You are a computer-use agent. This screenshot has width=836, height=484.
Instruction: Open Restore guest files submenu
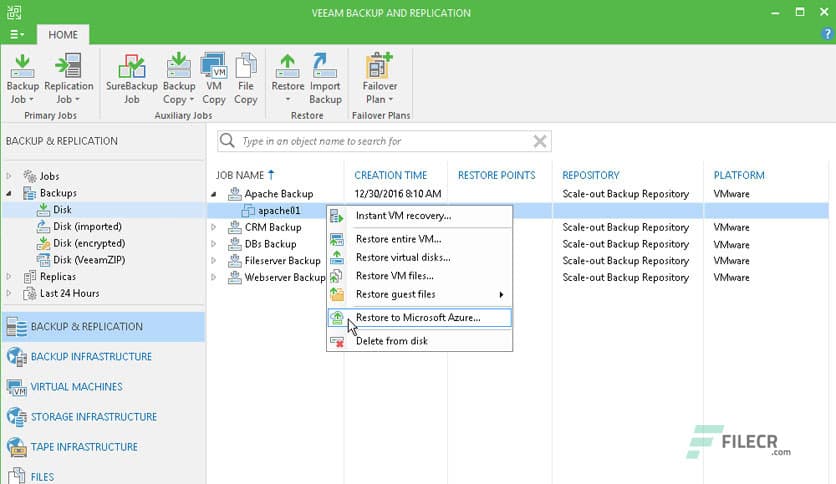pyautogui.click(x=420, y=294)
